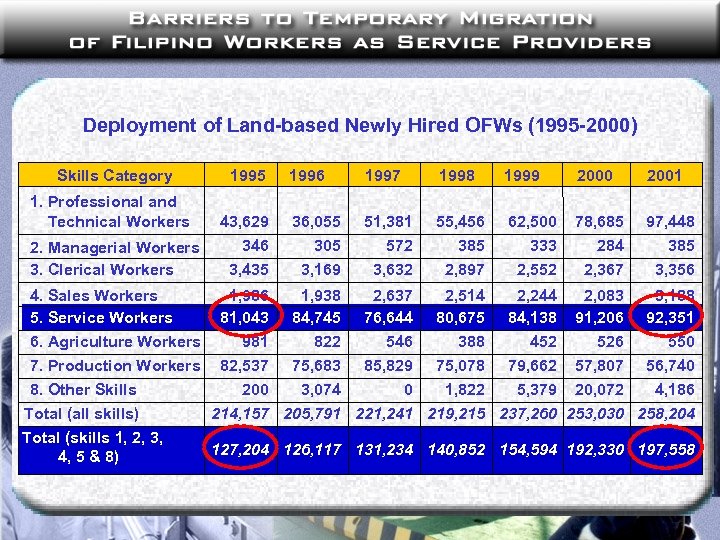Screen dimensions: 720x540
Task: Select the 2000 column header
Action: point(595,175)
